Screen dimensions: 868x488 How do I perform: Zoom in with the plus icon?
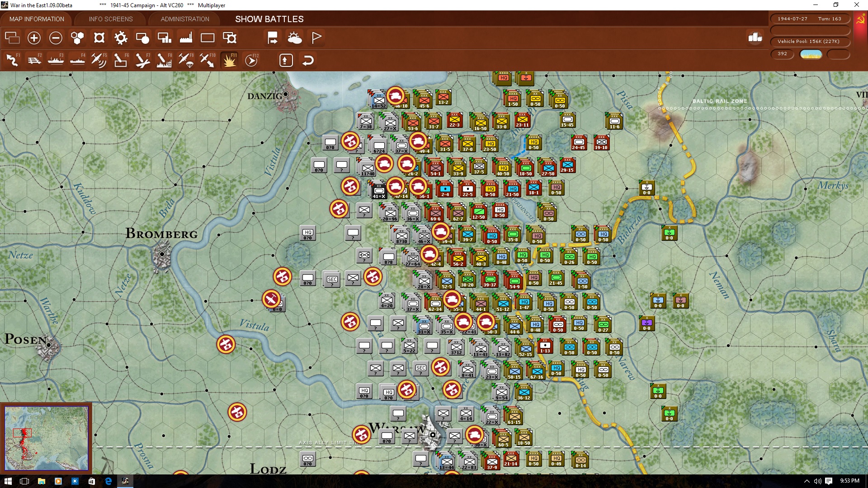click(x=34, y=38)
